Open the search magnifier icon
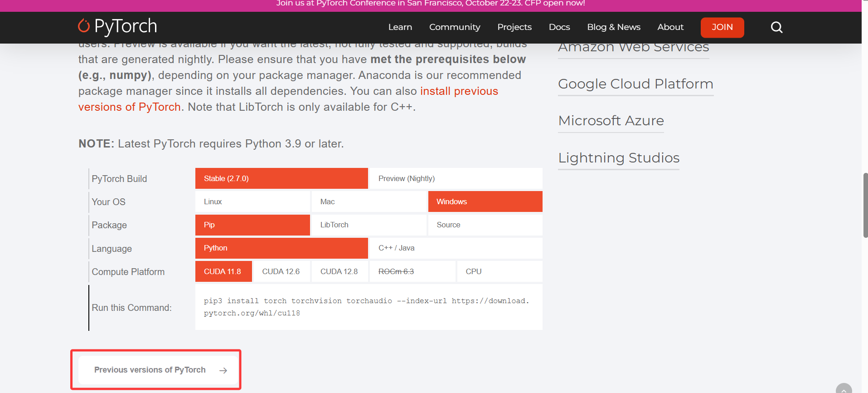Screen dimensions: 868x393 (776, 27)
